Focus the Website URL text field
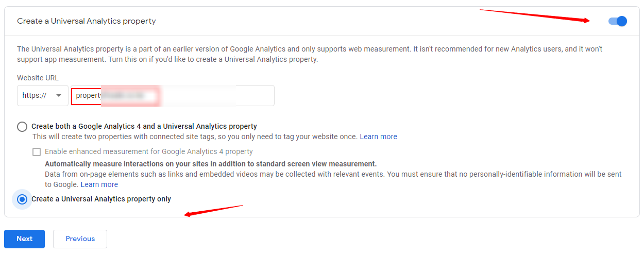The width and height of the screenshot is (644, 255). point(206,96)
